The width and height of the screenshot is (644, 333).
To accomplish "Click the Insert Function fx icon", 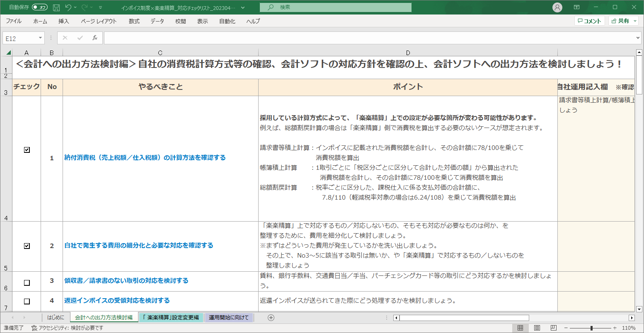I will [x=95, y=38].
